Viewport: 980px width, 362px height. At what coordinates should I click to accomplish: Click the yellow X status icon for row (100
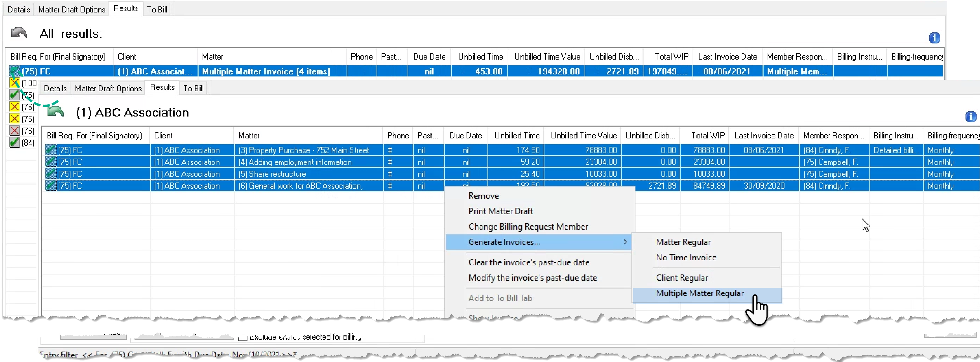[14, 83]
